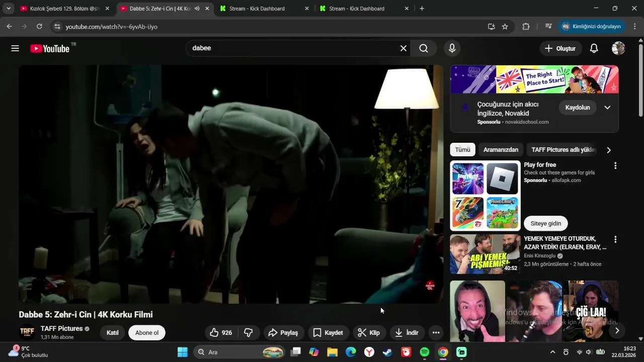Click the search magnifier button
Viewport: 644px width, 362px height.
click(x=424, y=48)
